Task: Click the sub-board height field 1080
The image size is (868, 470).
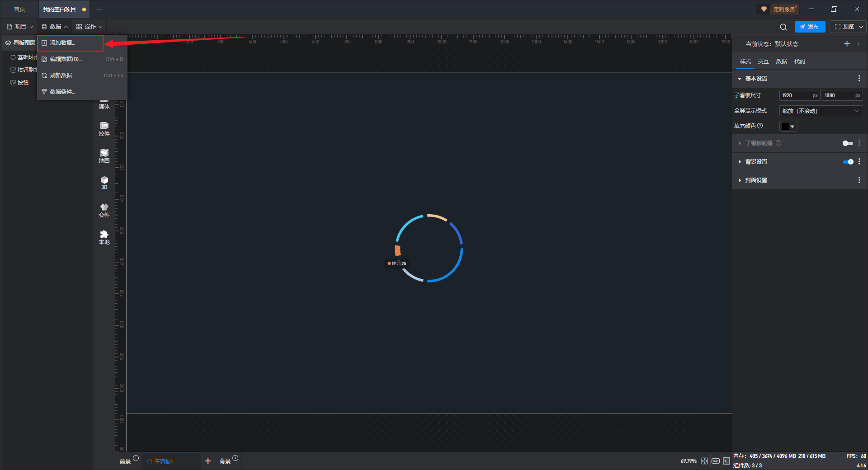Action: pyautogui.click(x=842, y=95)
